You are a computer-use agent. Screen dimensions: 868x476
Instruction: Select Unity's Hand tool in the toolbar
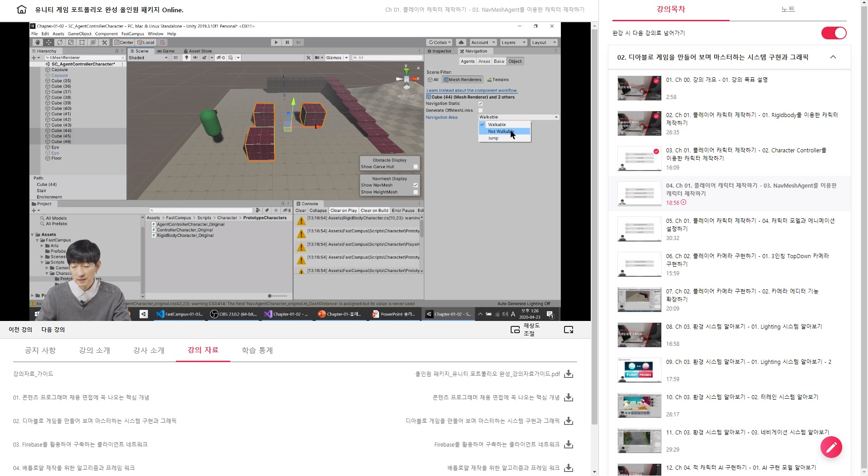[38, 42]
